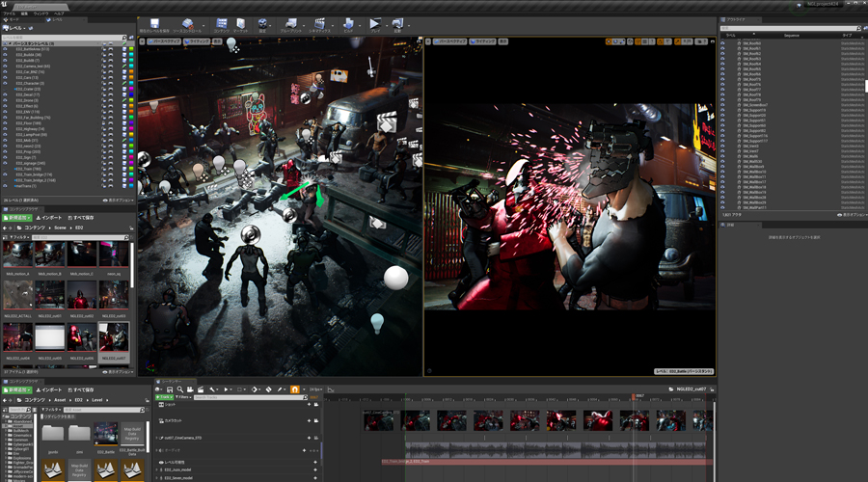
Task: Open Cinematics clapperboard toolbar icon
Action: (319, 23)
